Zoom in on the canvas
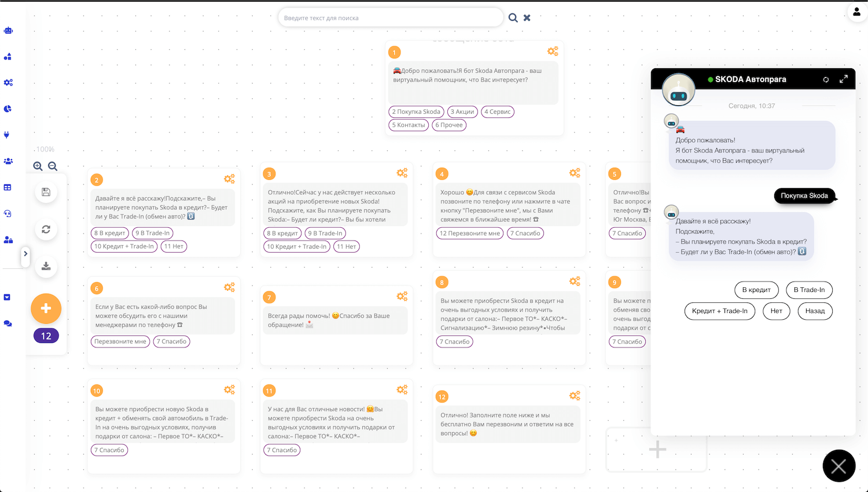 click(x=38, y=167)
